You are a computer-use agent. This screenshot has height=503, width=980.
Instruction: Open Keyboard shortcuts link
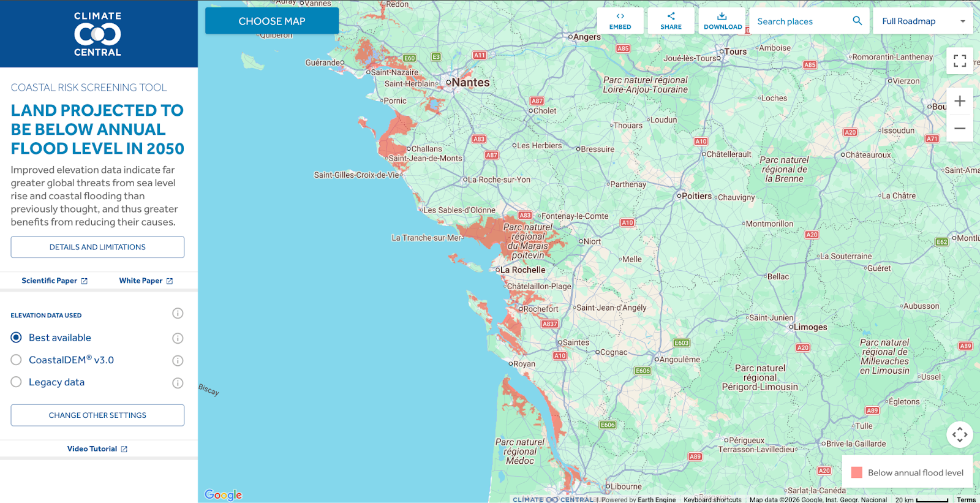coord(712,499)
